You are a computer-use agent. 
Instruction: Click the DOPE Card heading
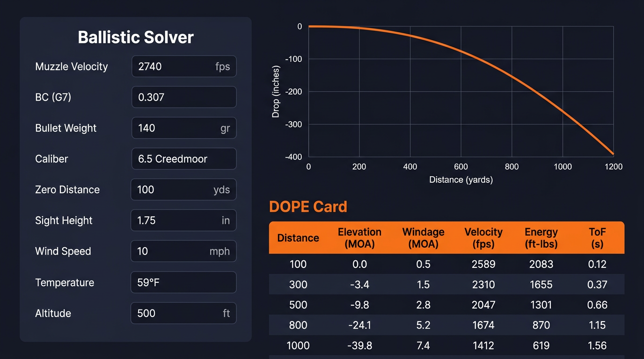coord(308,207)
